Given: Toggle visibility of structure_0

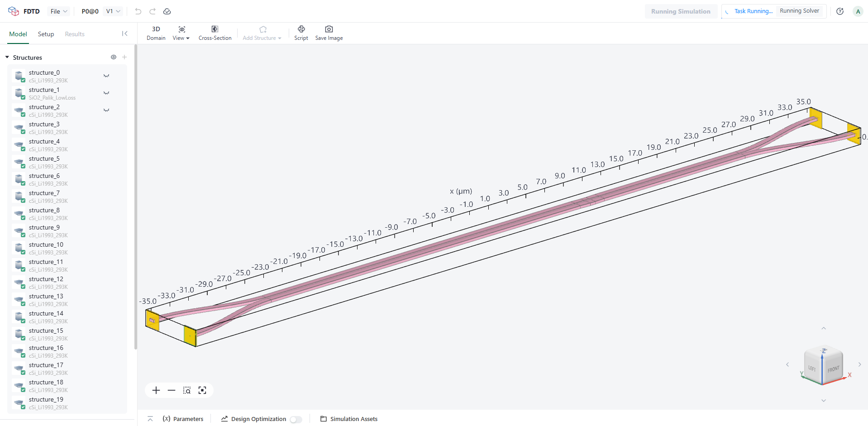Looking at the screenshot, I should point(106,76).
